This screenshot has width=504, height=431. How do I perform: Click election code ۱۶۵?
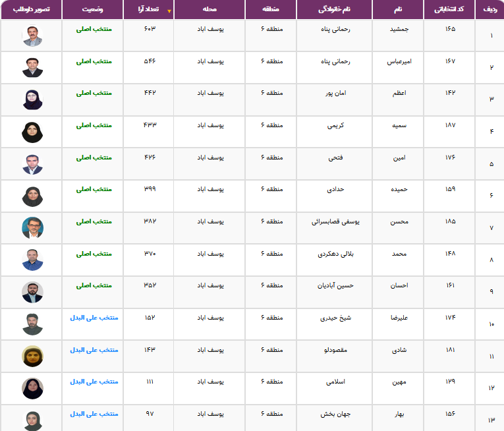450,28
